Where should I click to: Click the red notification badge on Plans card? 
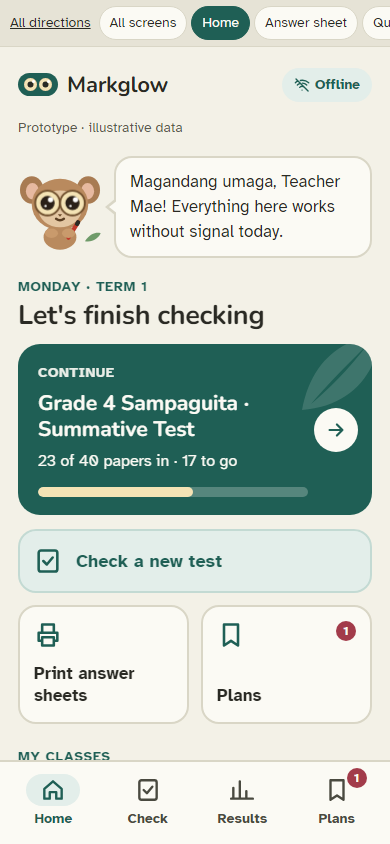[x=346, y=631]
